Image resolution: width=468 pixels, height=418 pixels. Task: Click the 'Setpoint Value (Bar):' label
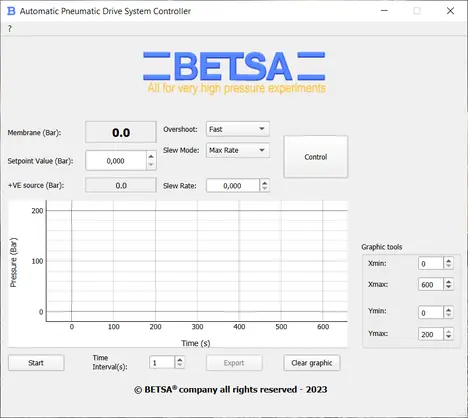pyautogui.click(x=40, y=161)
